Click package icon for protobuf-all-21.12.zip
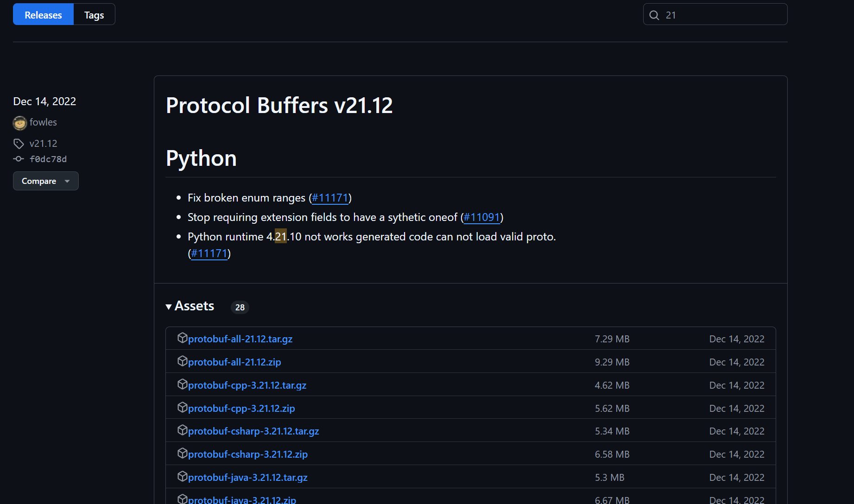 point(182,361)
